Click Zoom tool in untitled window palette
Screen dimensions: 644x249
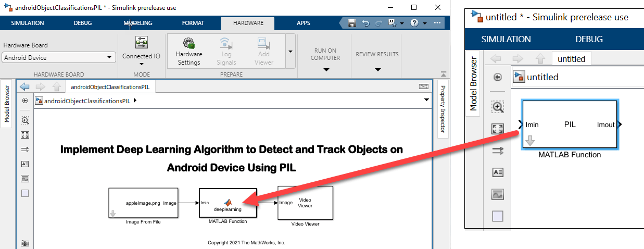coord(498,107)
